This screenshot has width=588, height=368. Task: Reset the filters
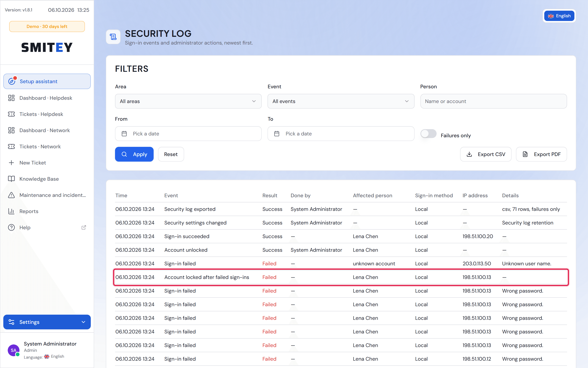[x=171, y=154]
